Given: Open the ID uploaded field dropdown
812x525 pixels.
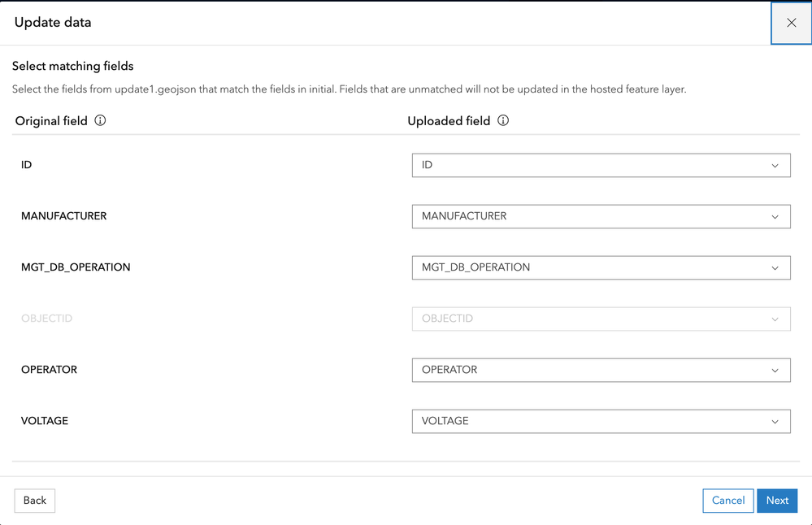Looking at the screenshot, I should [601, 166].
